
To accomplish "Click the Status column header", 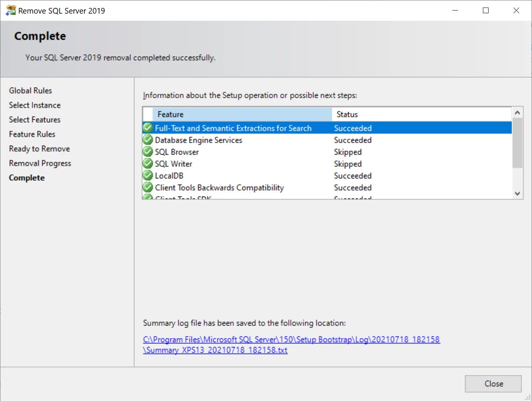I will [422, 114].
